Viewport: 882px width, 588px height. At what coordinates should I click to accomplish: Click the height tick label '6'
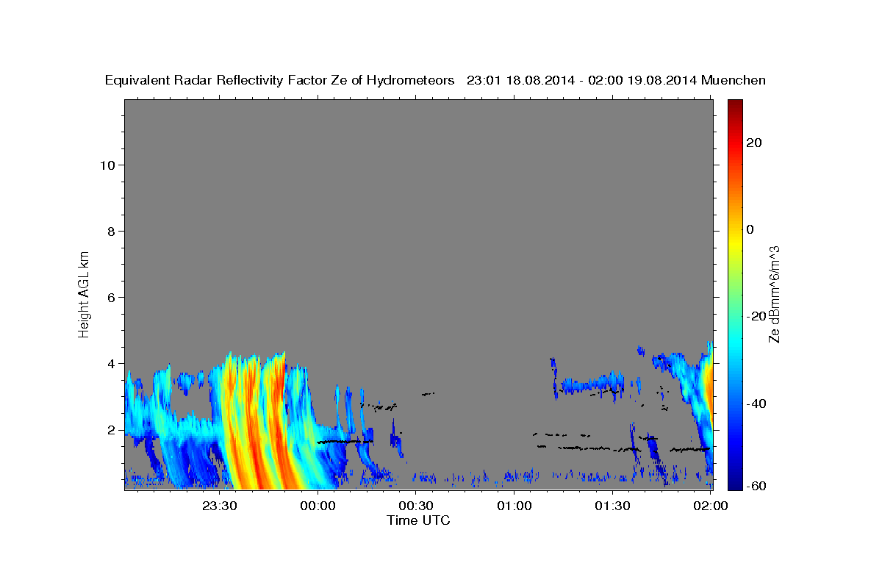(111, 297)
